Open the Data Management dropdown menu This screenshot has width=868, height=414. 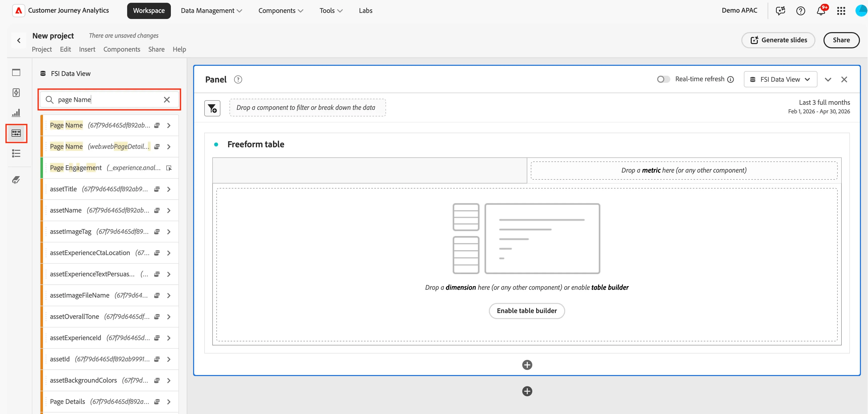click(211, 11)
